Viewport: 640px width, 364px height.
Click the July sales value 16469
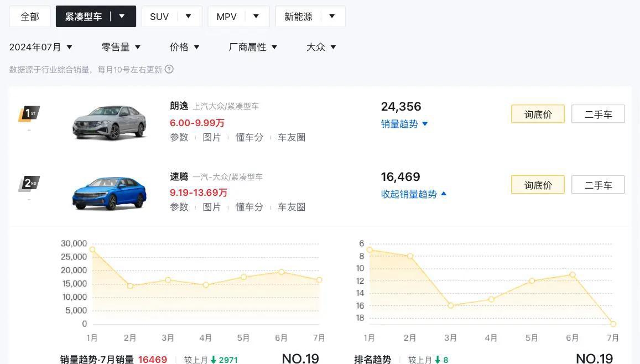pos(153,360)
